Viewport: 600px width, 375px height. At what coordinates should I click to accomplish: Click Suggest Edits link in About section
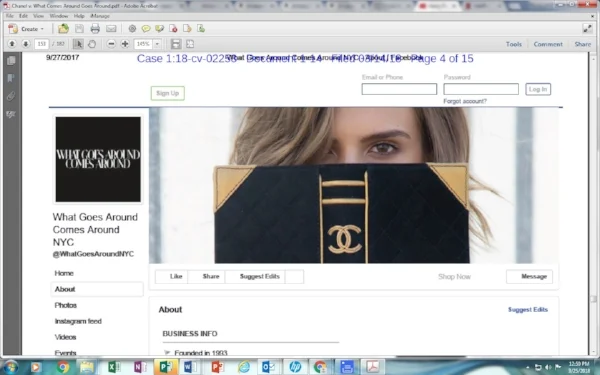528,309
